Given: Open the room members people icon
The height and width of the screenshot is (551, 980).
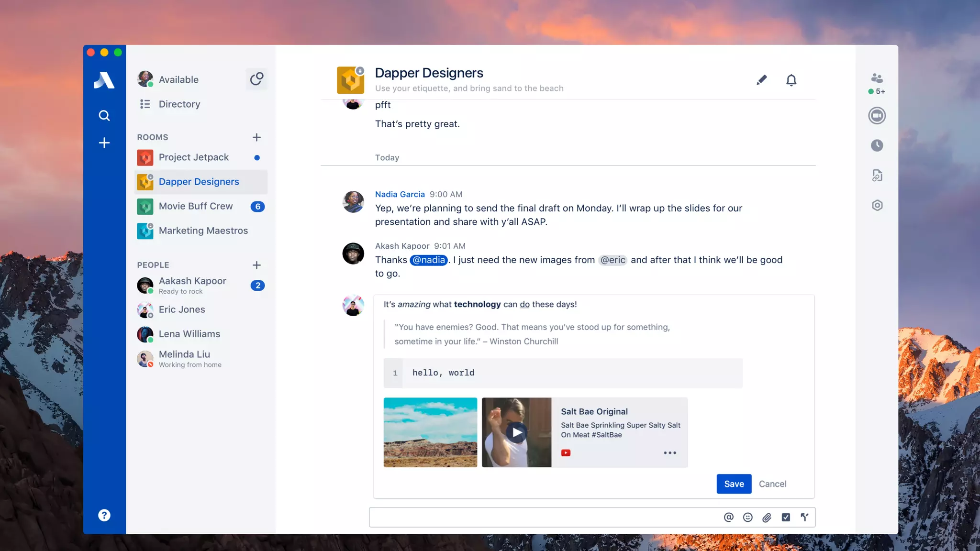Looking at the screenshot, I should click(877, 78).
